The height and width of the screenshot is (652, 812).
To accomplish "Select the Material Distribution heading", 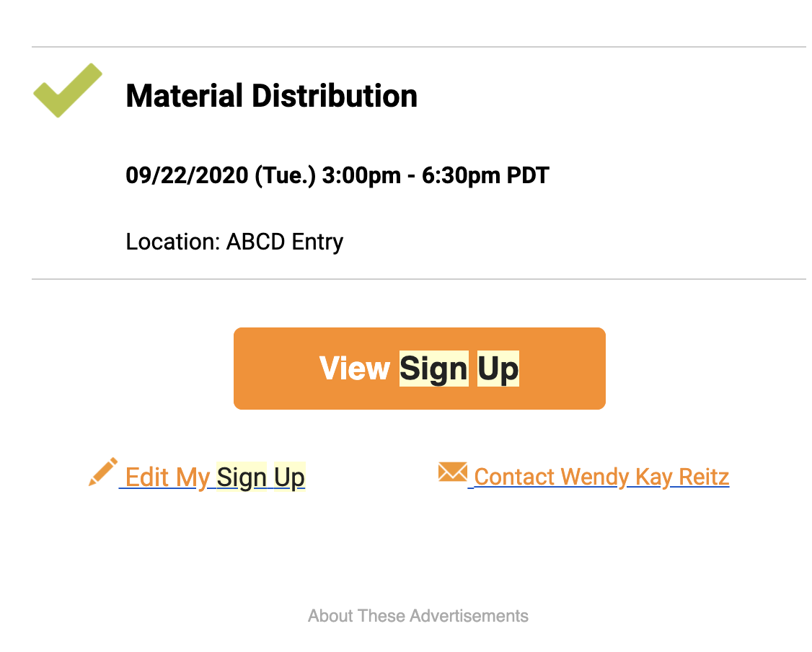I will click(x=271, y=96).
